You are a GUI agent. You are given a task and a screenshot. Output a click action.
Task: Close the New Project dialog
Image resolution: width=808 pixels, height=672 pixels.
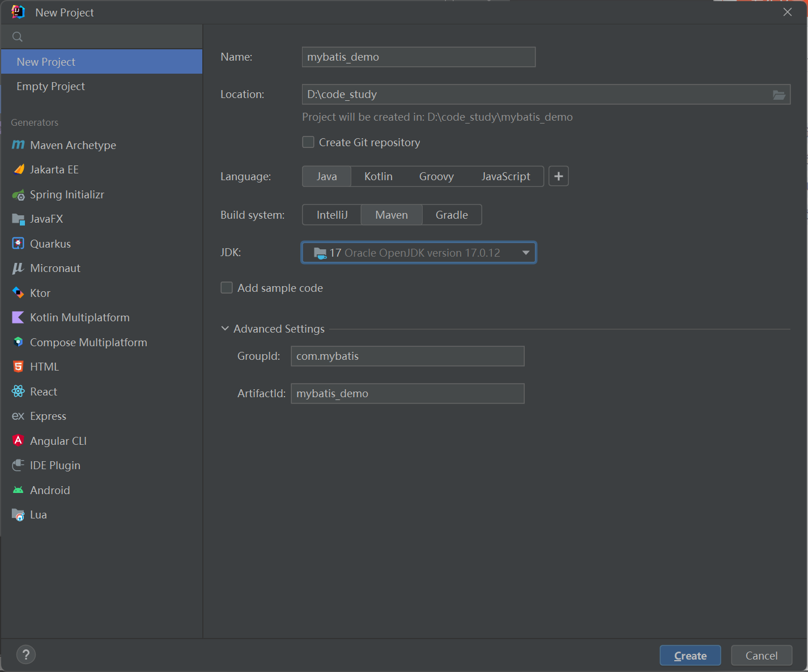coord(788,12)
